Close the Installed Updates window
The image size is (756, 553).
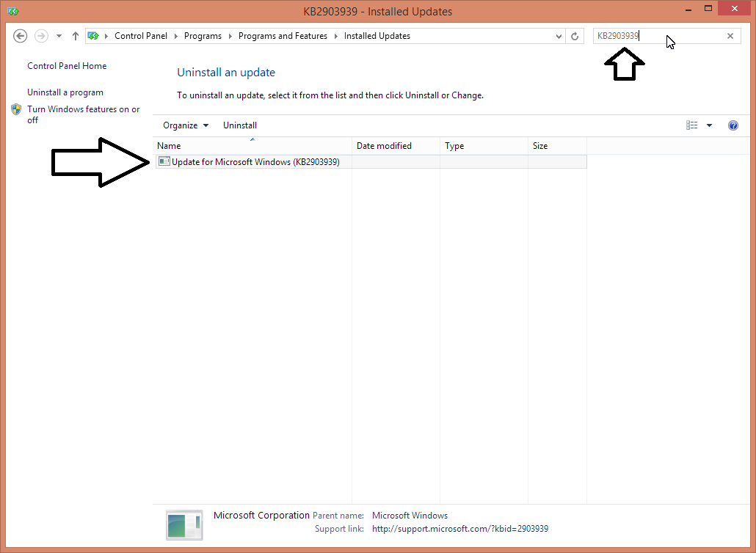point(734,9)
